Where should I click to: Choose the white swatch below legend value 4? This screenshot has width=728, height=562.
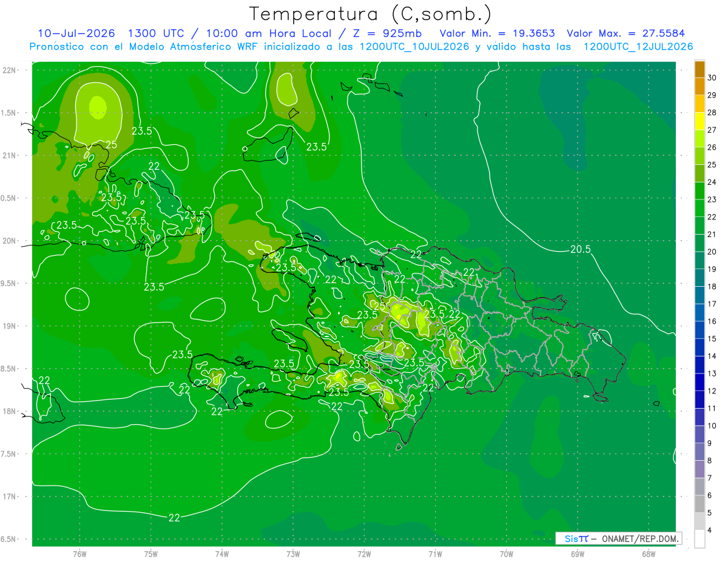click(x=699, y=539)
